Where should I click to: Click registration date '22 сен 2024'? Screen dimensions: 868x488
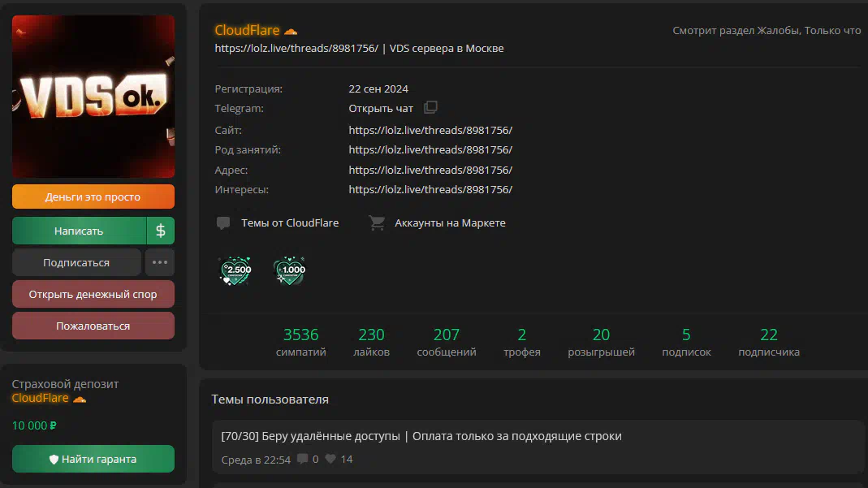point(378,89)
